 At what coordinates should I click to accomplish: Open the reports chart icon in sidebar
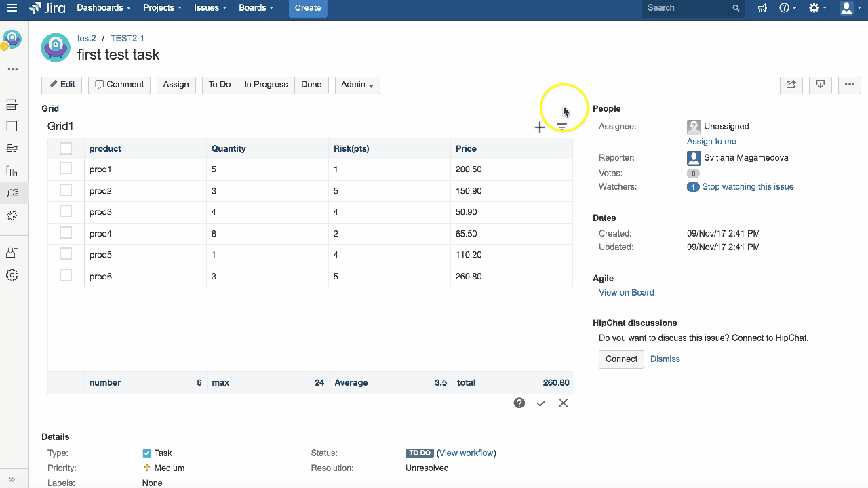(12, 171)
